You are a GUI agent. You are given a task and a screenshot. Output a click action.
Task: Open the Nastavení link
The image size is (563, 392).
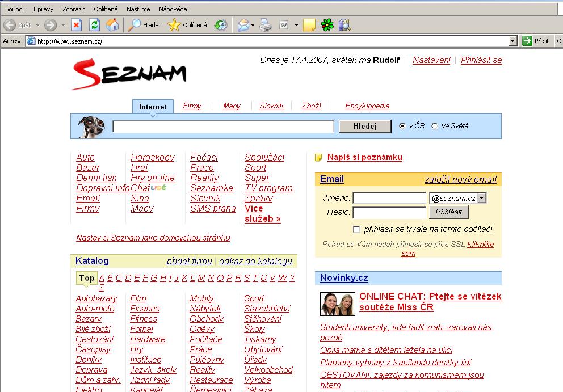coord(431,60)
